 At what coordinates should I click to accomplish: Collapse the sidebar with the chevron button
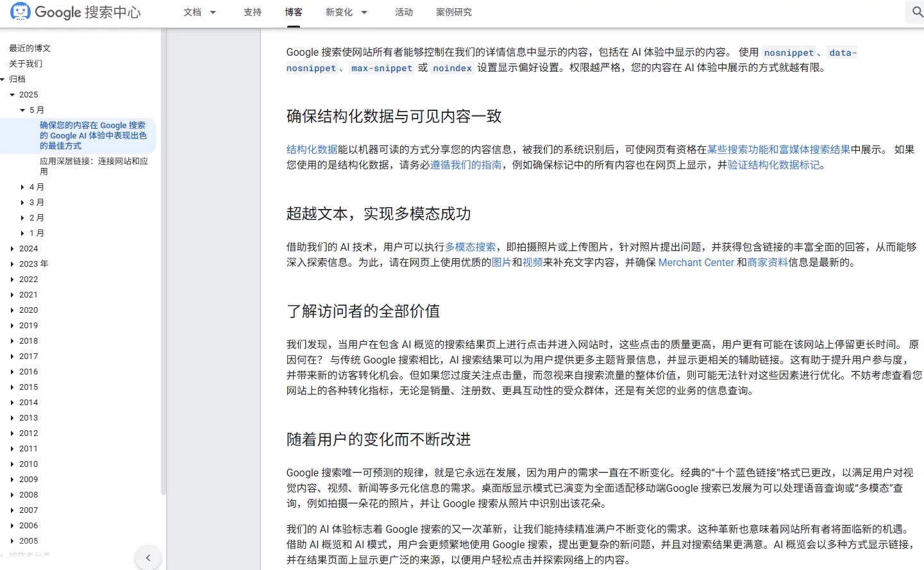[x=148, y=558]
